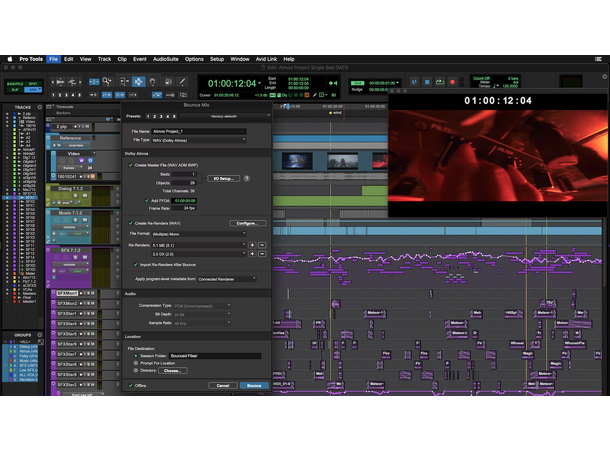Open the Apple menu
Viewport: 610px width, 450px height.
[x=10, y=59]
